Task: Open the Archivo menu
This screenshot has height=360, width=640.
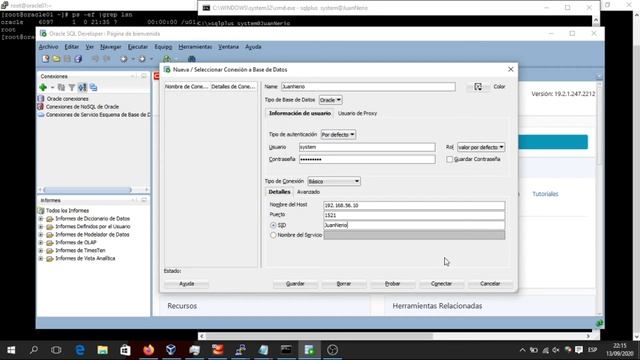Action: [x=48, y=47]
